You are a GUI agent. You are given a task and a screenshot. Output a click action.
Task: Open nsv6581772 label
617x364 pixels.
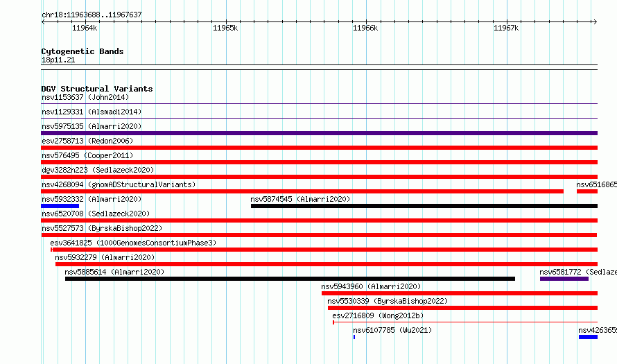point(578,272)
